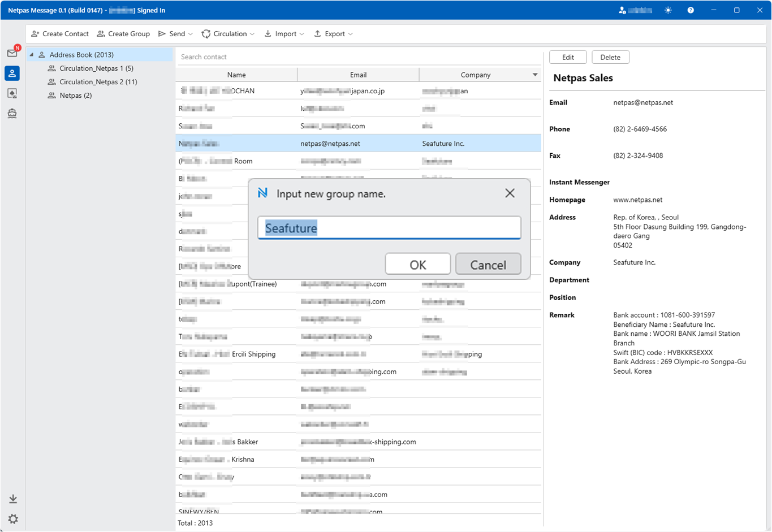Open the Import dropdown menu

(284, 34)
